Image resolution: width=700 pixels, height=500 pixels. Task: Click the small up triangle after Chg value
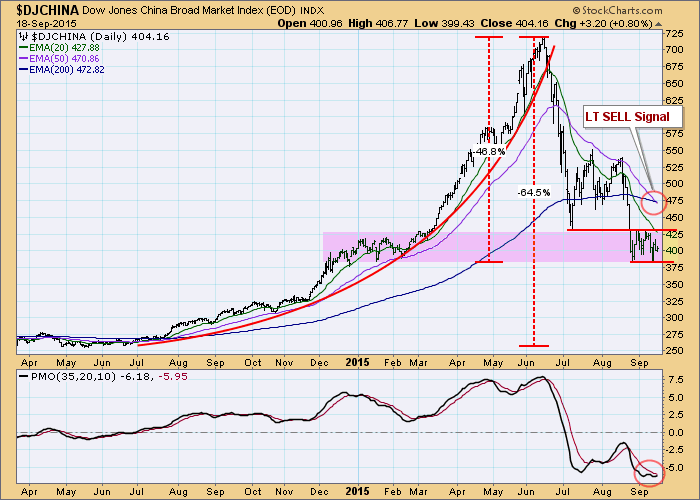tap(658, 24)
